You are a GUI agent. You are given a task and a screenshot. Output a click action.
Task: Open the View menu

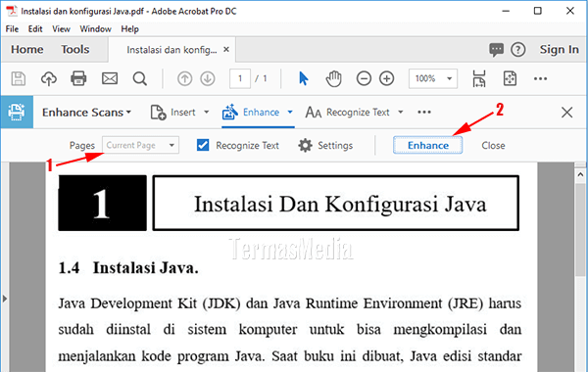(61, 28)
